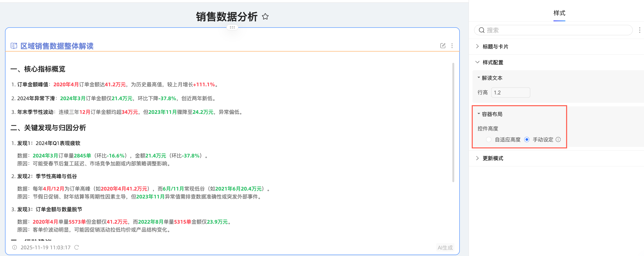
Task: Switch to the 样式 tab
Action: [559, 13]
